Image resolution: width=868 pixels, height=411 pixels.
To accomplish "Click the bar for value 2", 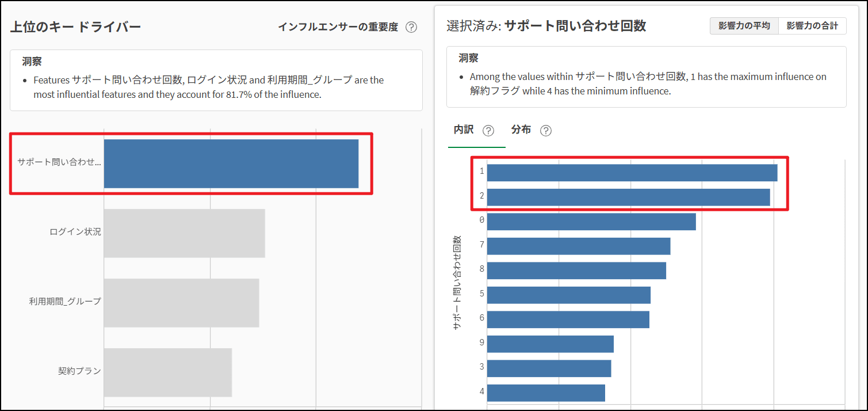I will [628, 197].
